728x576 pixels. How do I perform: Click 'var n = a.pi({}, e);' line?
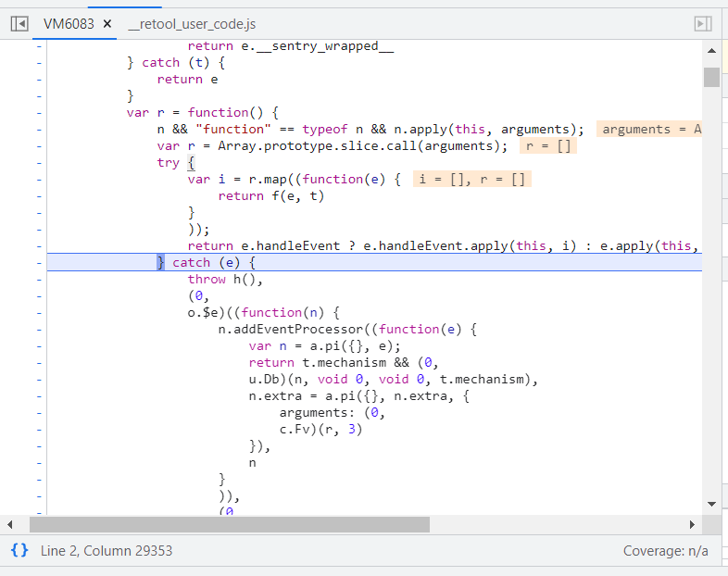(x=324, y=346)
